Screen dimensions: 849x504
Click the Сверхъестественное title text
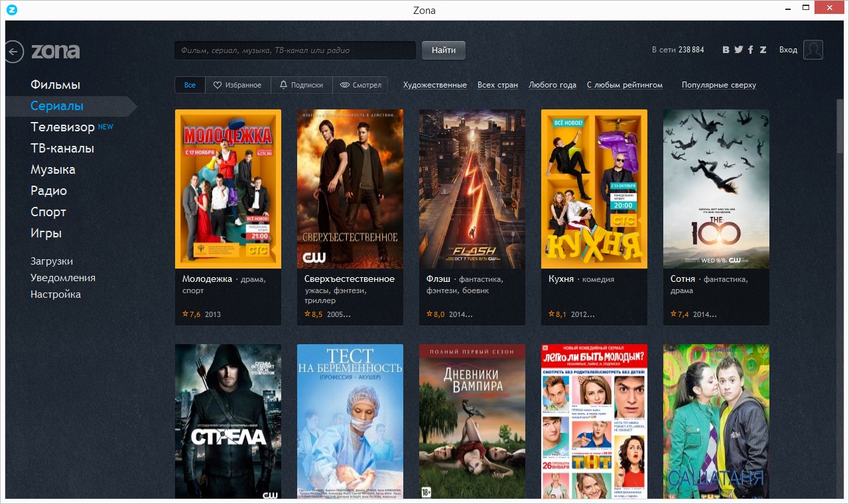coord(350,279)
